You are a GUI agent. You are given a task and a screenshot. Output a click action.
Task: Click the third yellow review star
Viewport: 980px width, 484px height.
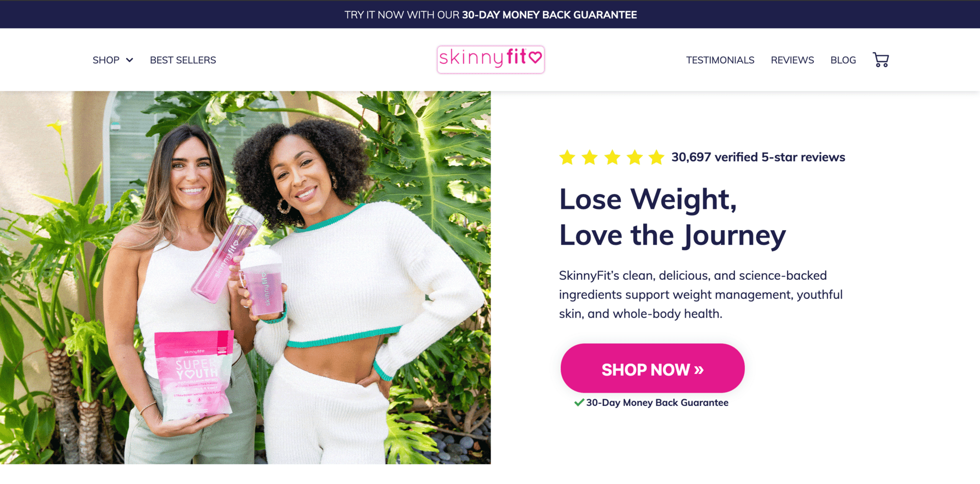coord(612,157)
